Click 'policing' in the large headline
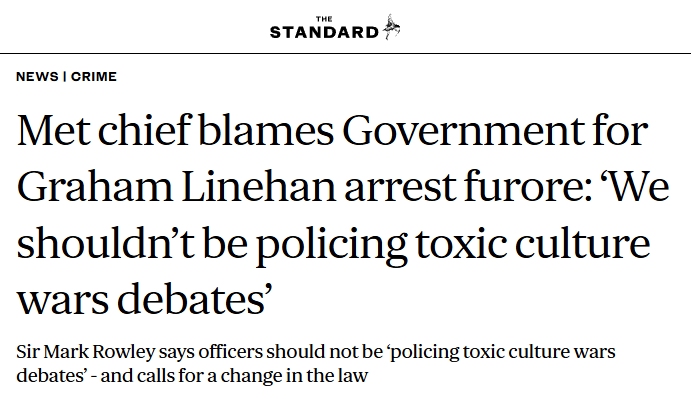This screenshot has height=399, width=691. click(x=331, y=245)
